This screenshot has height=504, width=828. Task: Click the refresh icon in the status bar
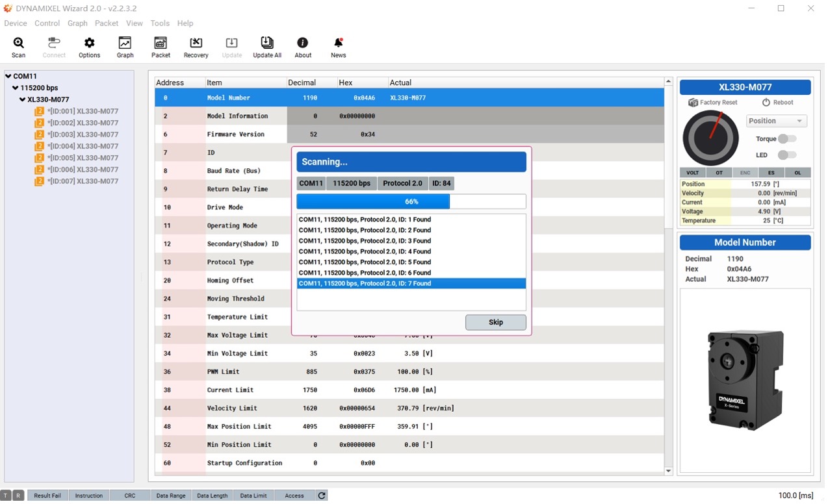coord(321,496)
